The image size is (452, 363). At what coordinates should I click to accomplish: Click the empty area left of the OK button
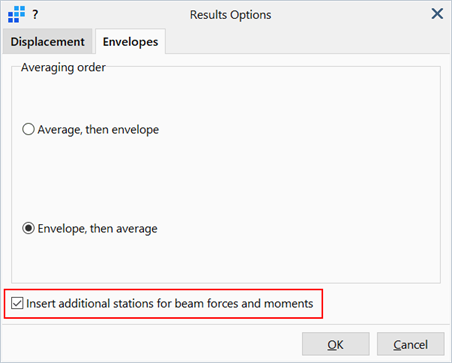pos(152,344)
